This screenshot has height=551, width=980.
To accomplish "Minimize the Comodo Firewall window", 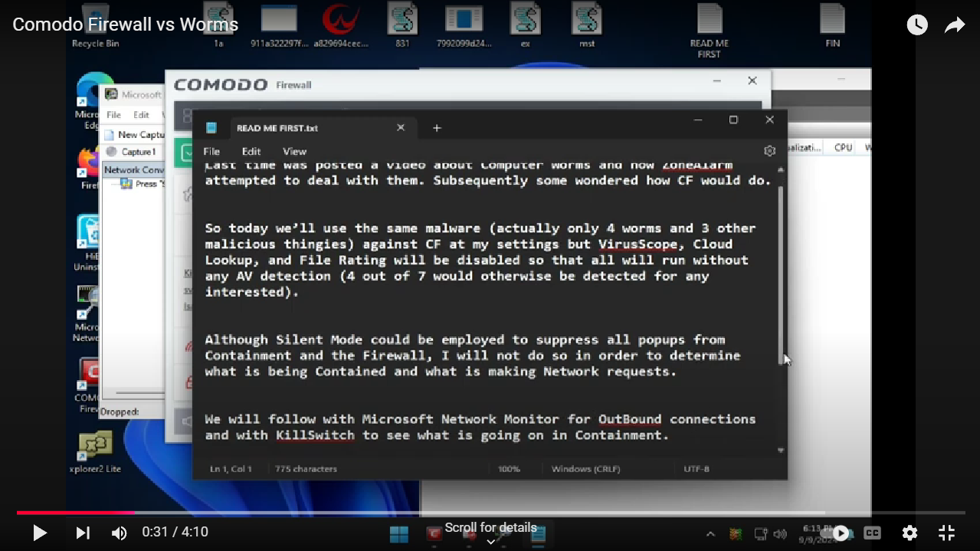I will [717, 80].
